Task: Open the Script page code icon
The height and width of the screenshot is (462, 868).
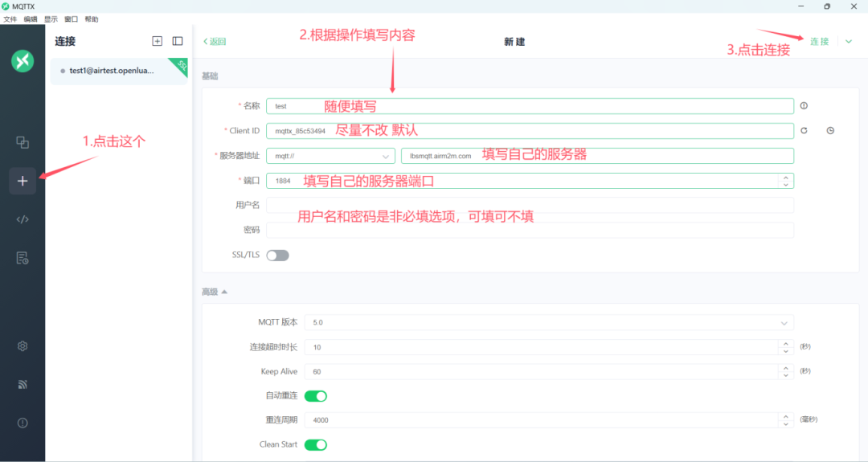Action: (23, 219)
